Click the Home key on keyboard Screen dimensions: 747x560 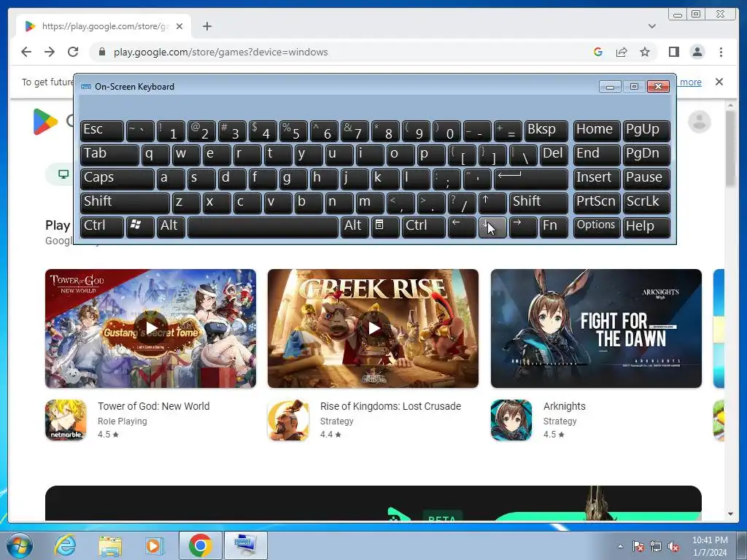click(x=597, y=131)
